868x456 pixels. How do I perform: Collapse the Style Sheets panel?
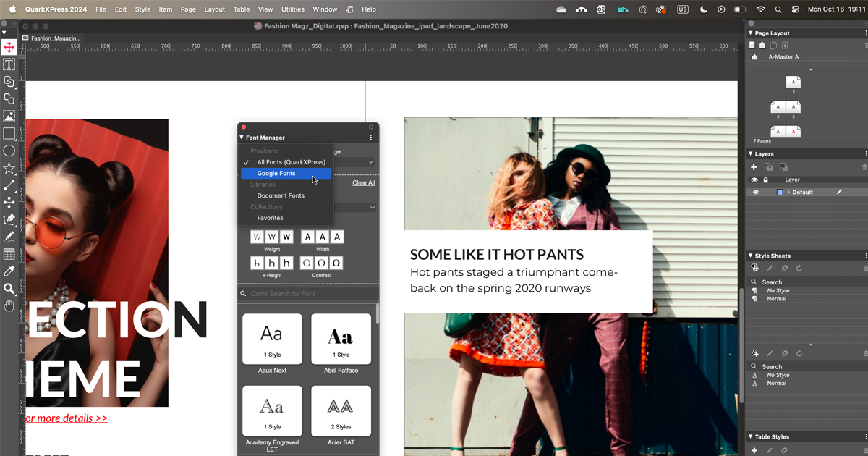coord(752,255)
